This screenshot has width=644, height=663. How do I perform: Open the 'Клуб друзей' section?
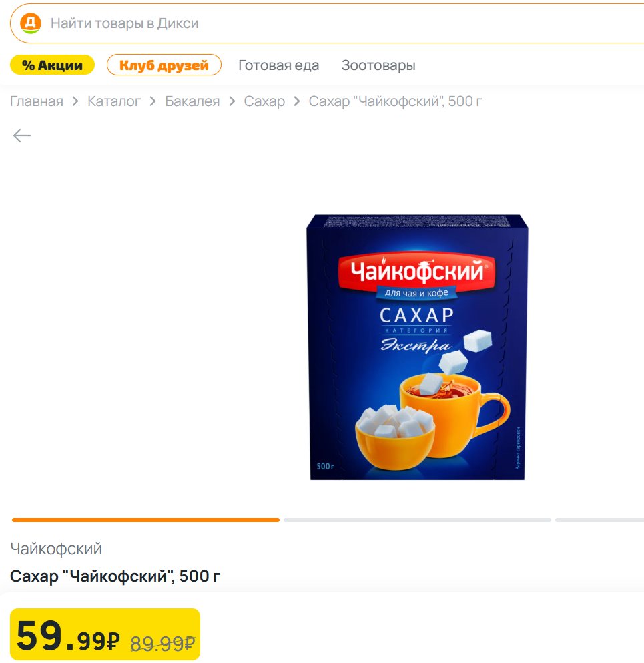pyautogui.click(x=164, y=65)
